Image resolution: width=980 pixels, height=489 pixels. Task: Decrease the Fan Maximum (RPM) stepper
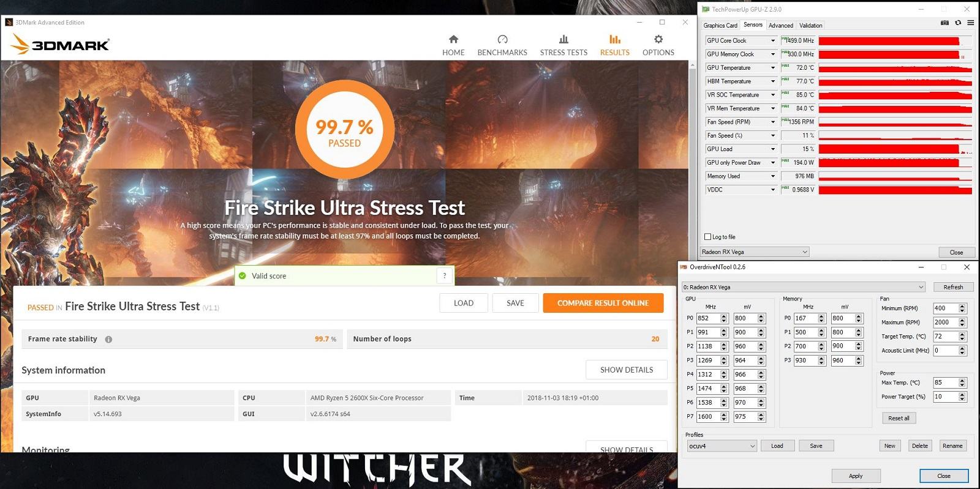click(962, 325)
